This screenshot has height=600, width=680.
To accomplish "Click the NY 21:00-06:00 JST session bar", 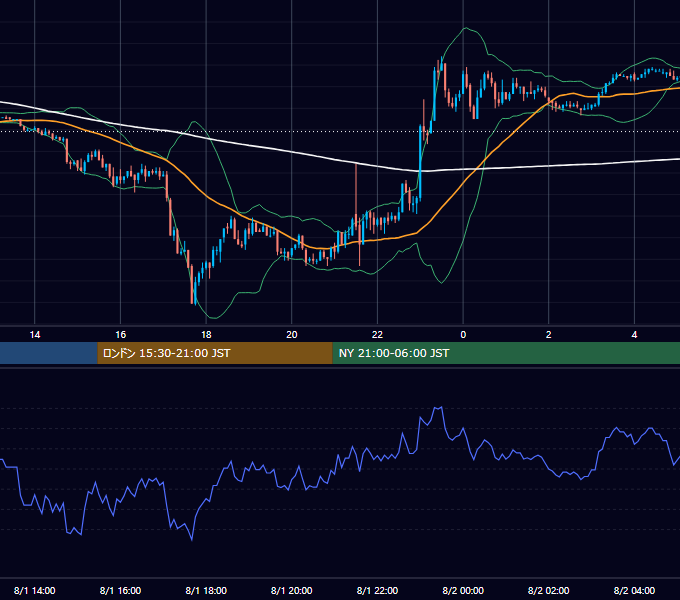I will (x=506, y=353).
